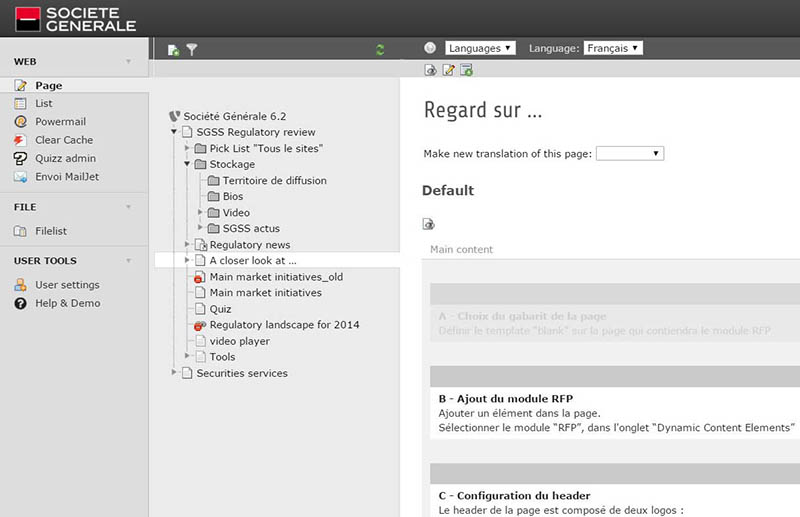Click the Page module pencil icon
This screenshot has width=800, height=517.
pos(20,85)
